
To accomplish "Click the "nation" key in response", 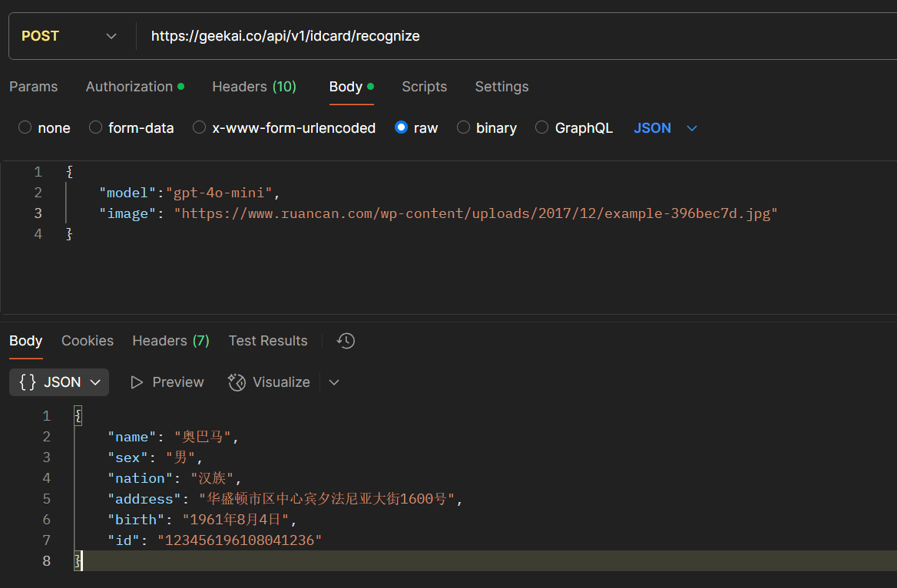I will pyautogui.click(x=140, y=478).
